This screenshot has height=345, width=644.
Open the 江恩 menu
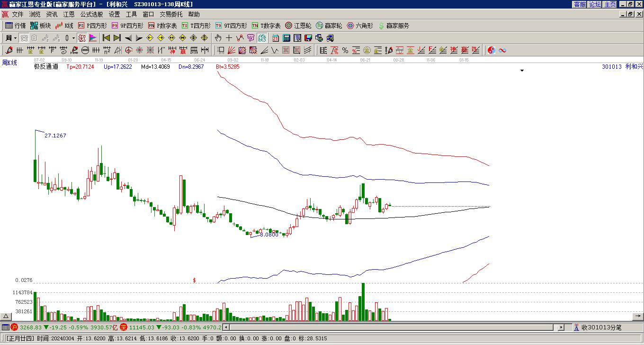[69, 14]
